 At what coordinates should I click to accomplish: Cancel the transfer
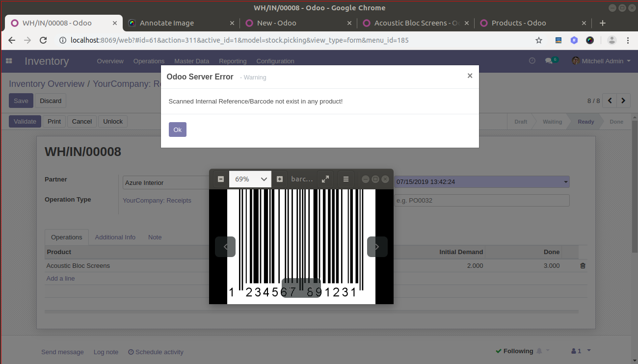82,122
